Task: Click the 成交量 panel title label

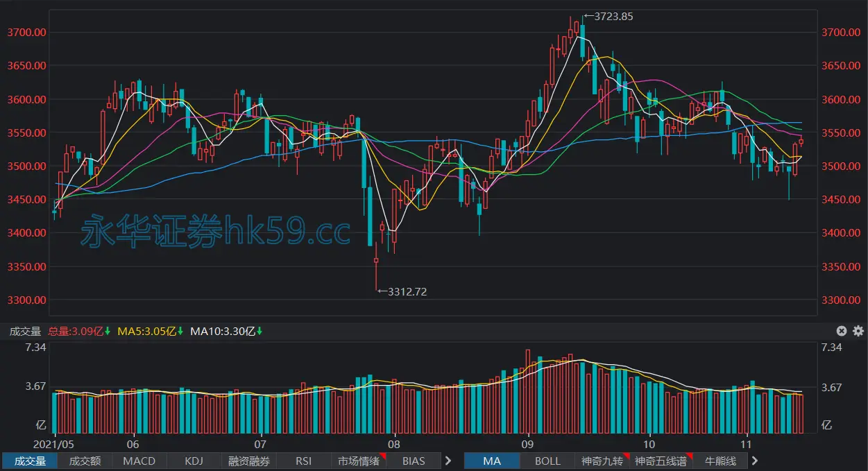Action: [x=25, y=332]
